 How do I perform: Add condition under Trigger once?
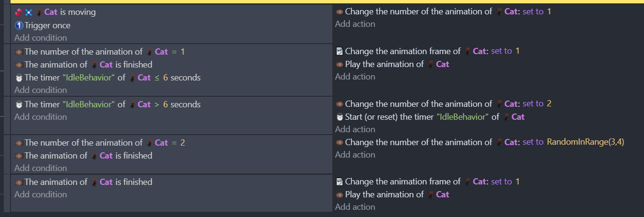41,37
